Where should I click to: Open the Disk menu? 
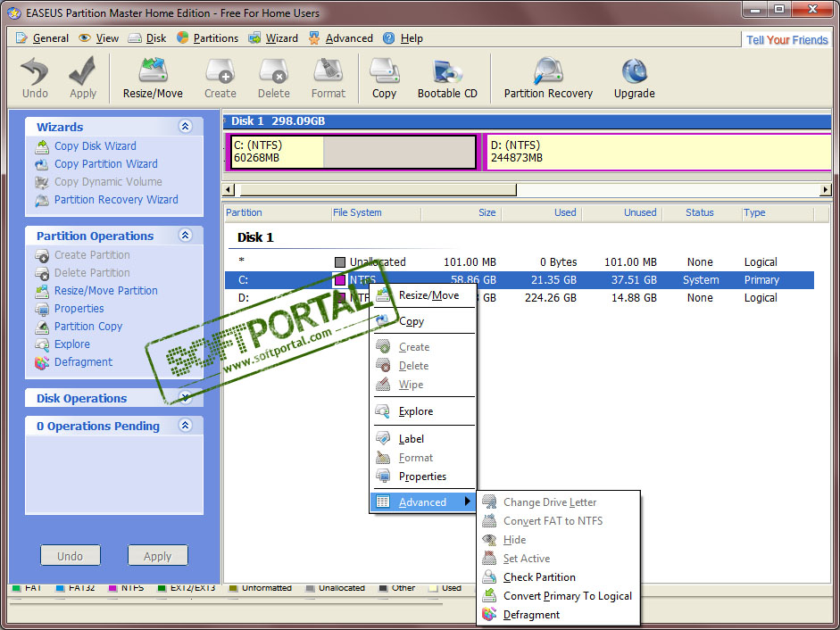[x=147, y=38]
